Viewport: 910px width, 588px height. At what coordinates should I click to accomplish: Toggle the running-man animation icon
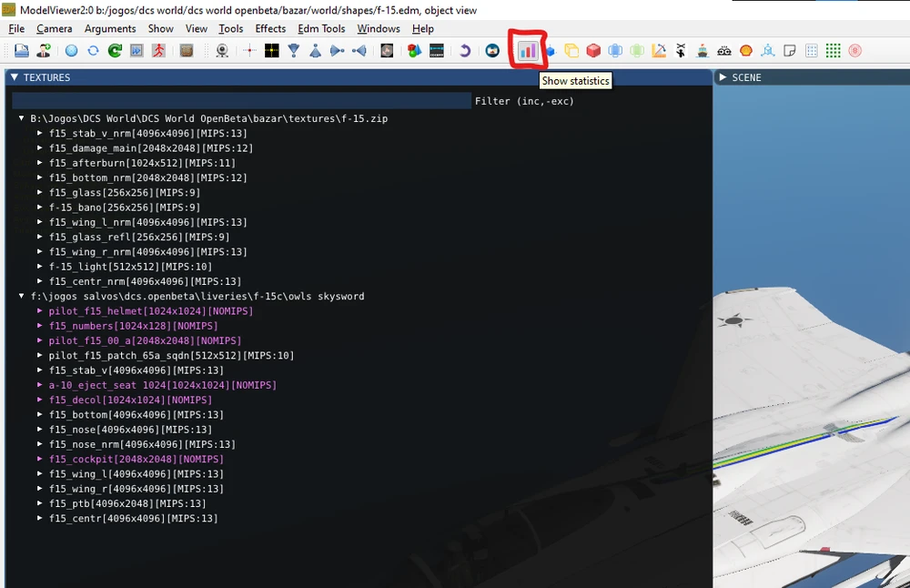tap(157, 50)
